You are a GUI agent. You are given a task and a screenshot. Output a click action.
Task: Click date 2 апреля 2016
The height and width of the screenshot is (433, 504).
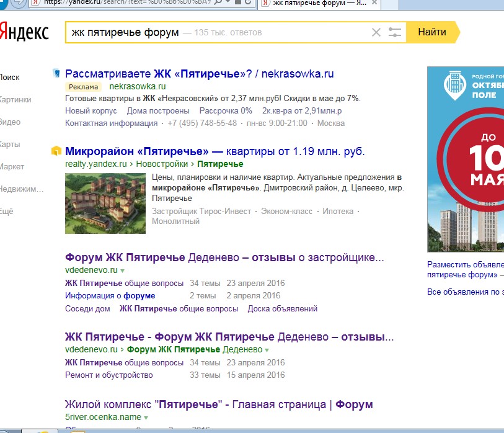(x=254, y=296)
